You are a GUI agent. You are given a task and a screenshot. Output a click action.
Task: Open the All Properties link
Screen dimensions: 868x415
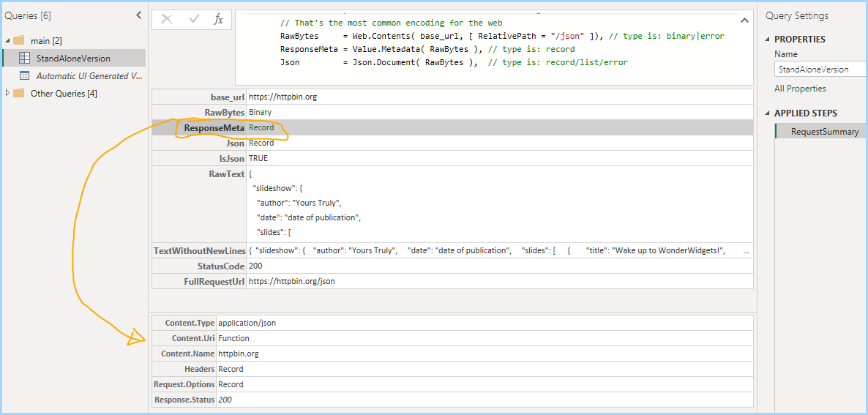tap(800, 89)
